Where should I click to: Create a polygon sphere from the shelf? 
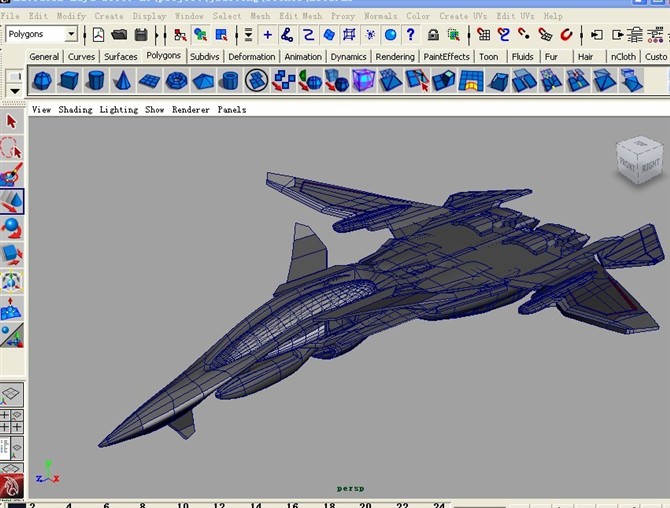[x=43, y=81]
